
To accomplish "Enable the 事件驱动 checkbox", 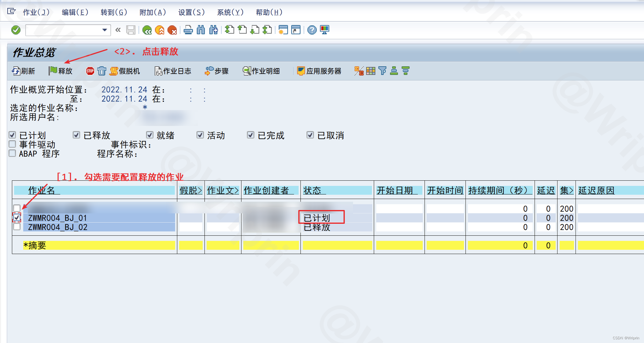I will (x=12, y=144).
